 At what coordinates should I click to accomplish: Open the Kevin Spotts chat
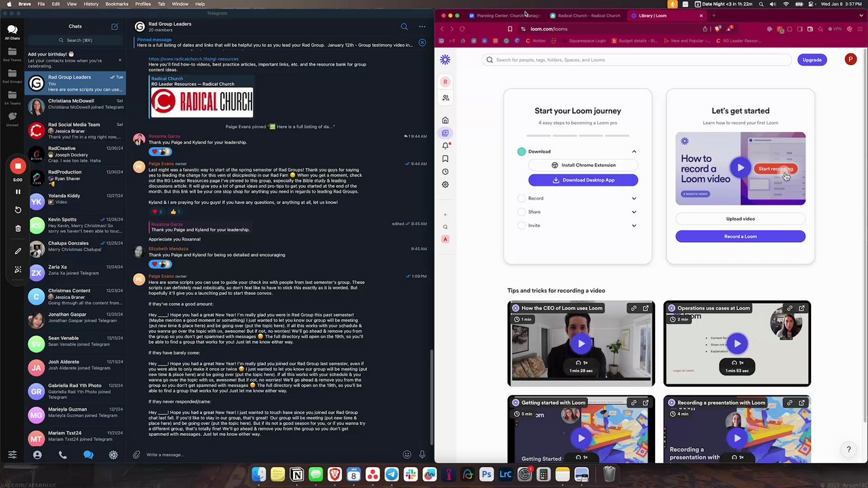(x=75, y=225)
